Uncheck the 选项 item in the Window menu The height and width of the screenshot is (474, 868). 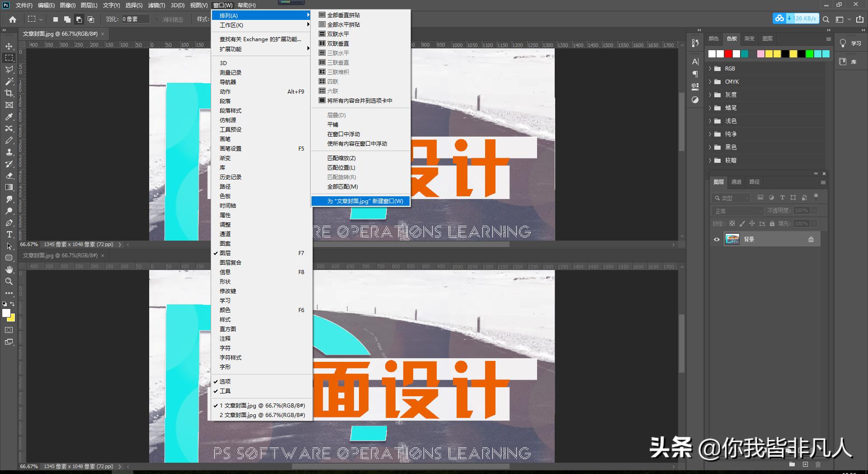225,381
